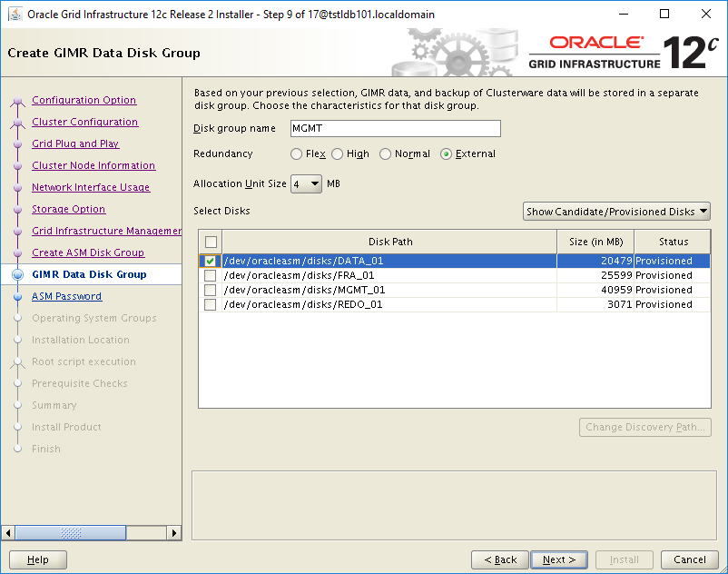The width and height of the screenshot is (728, 574).
Task: Check the REDO_01 disk checkbox
Action: pos(210,304)
